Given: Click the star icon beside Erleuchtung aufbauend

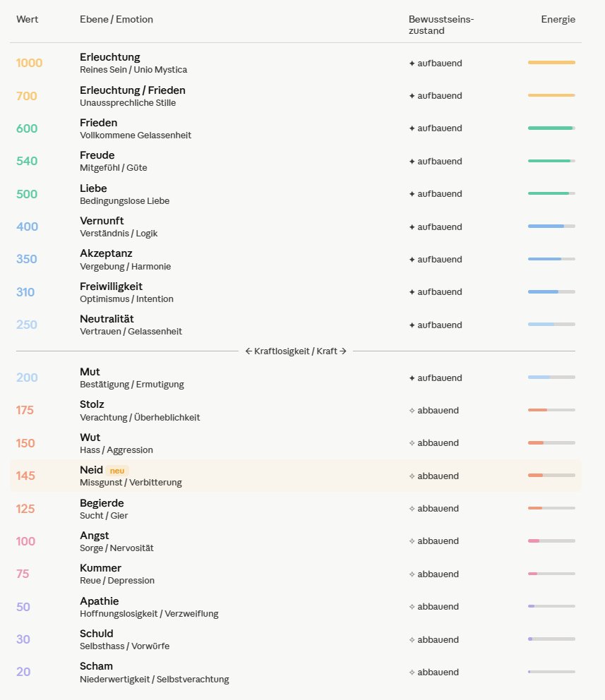Looking at the screenshot, I should pos(412,64).
